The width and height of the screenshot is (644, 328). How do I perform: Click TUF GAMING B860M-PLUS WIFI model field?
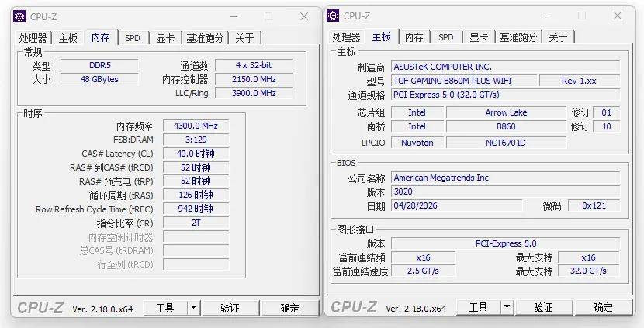tap(464, 81)
